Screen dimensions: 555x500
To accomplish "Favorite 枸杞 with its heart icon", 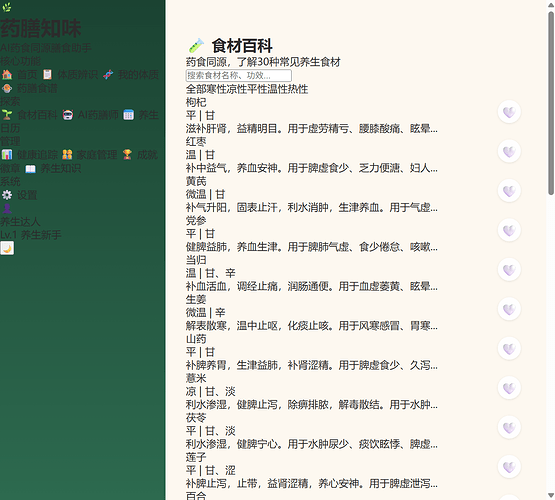I will tap(509, 112).
